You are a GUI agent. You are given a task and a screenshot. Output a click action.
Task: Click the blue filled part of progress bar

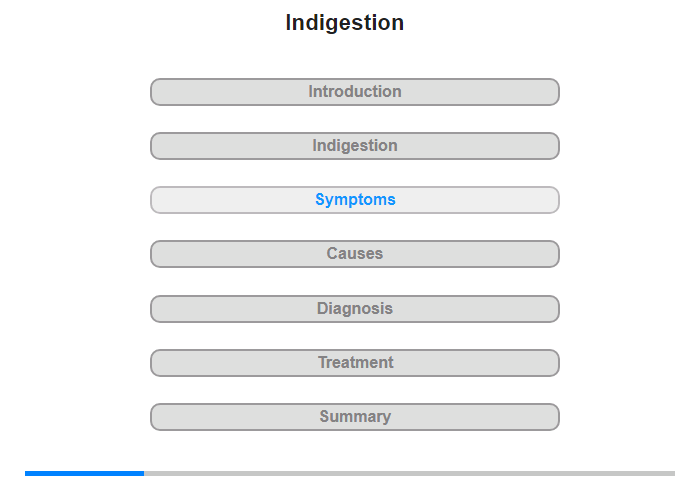click(x=85, y=473)
